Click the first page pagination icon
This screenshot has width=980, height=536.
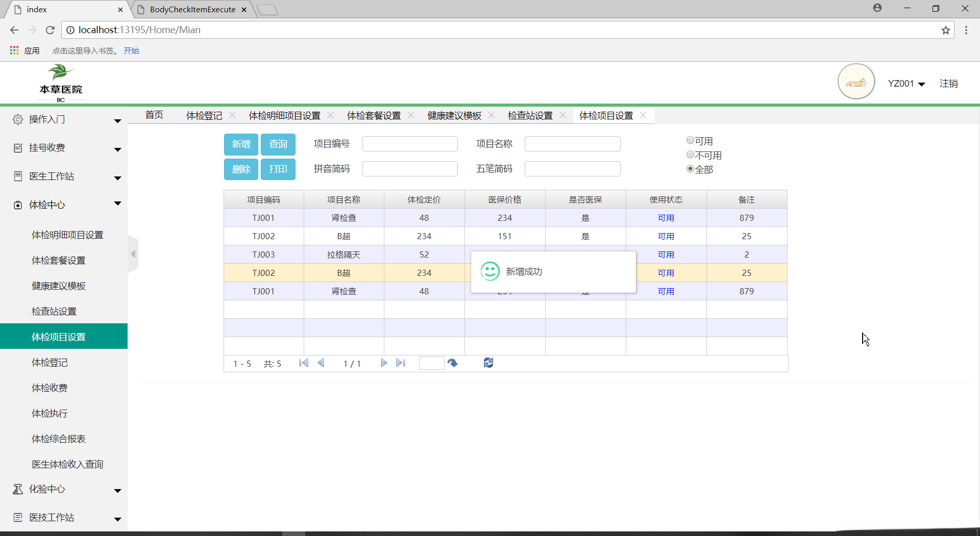[x=304, y=363]
